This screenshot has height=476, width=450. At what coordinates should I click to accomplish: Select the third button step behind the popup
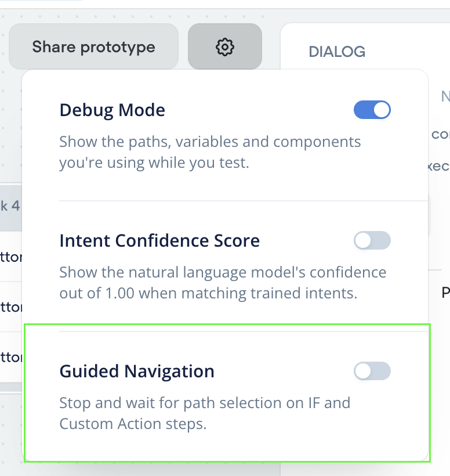click(x=11, y=358)
